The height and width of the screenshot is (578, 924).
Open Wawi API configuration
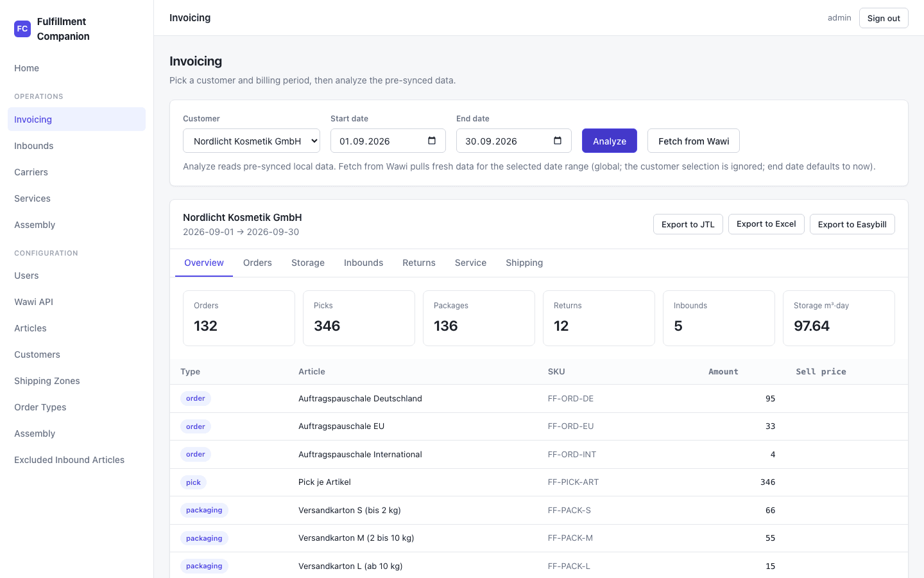coord(76,302)
